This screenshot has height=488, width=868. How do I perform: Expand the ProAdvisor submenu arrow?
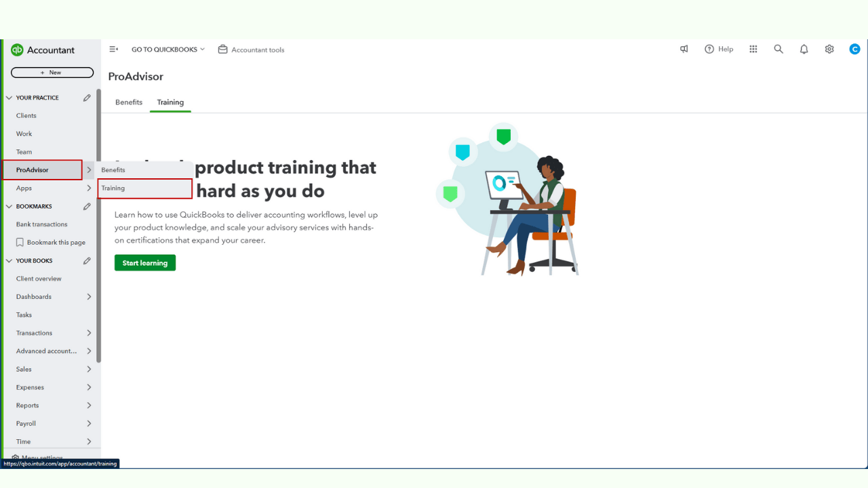(x=89, y=170)
